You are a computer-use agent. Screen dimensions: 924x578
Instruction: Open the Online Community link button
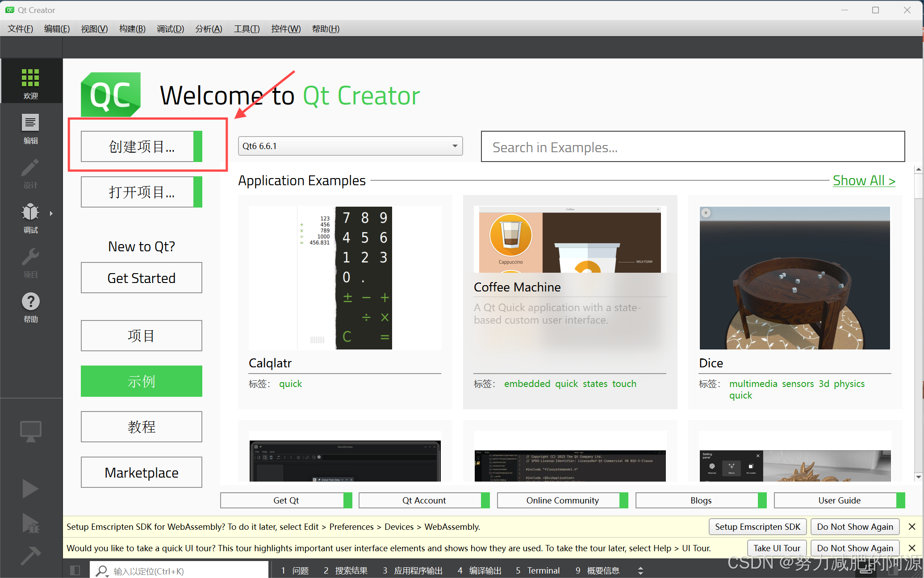563,500
